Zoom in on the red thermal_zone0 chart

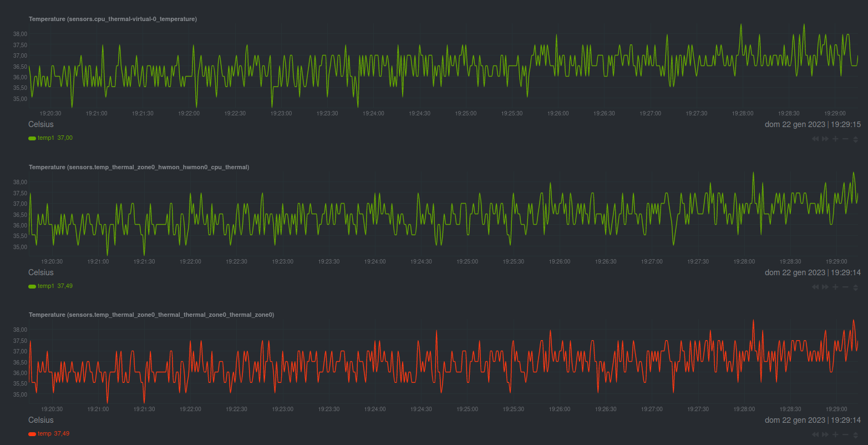tap(835, 434)
